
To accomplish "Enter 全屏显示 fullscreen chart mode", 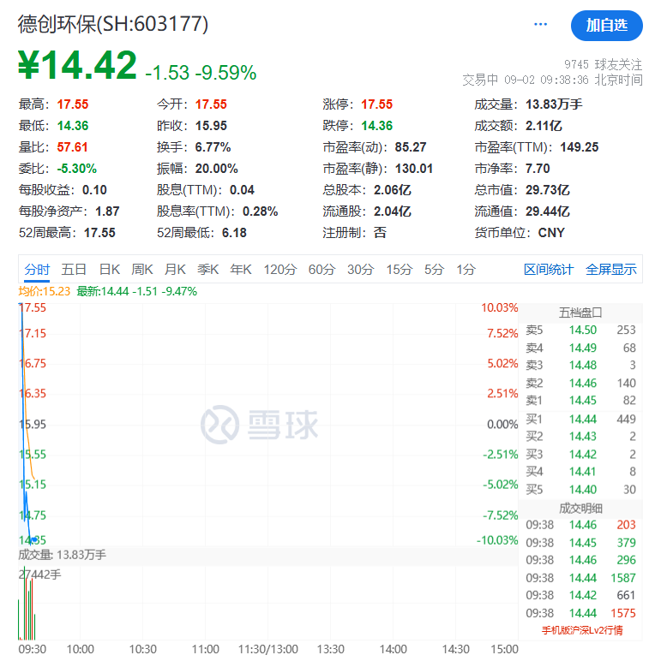I will pyautogui.click(x=610, y=269).
